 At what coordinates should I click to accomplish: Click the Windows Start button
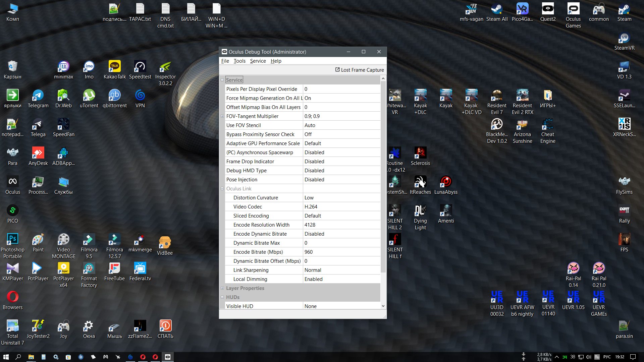pyautogui.click(x=6, y=357)
